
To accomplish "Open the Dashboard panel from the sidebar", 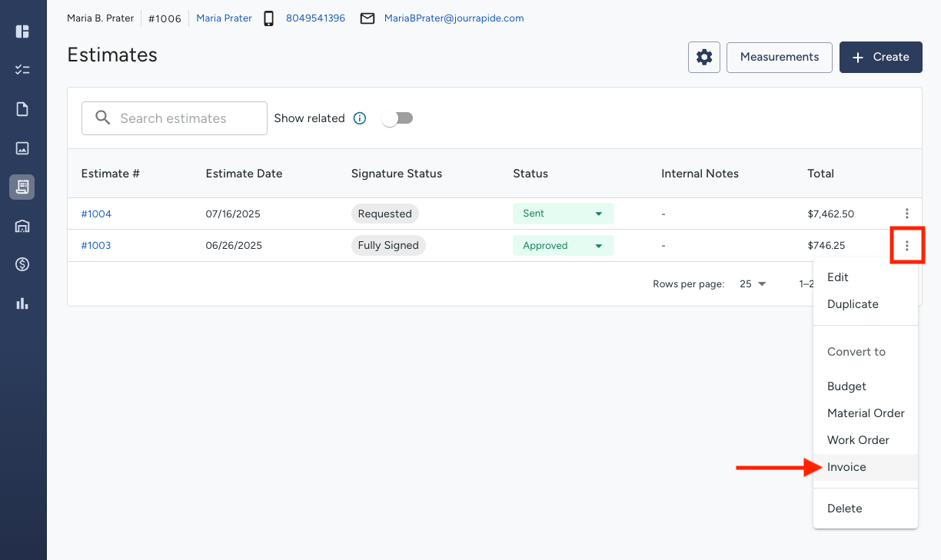I will (x=22, y=31).
